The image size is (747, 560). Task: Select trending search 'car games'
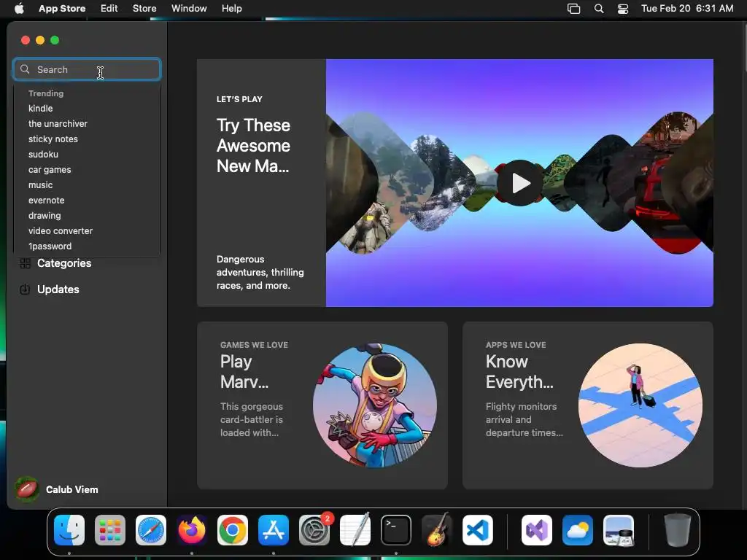[x=50, y=169]
